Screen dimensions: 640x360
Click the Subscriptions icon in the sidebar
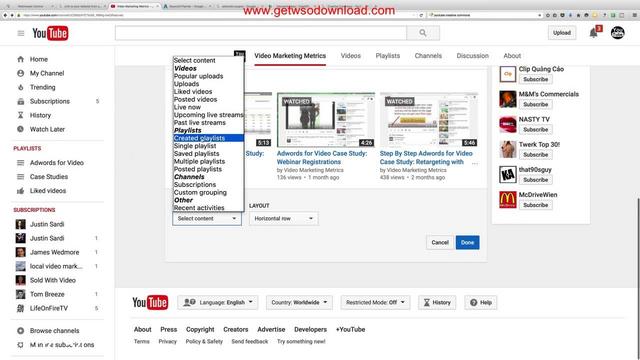pyautogui.click(x=20, y=101)
